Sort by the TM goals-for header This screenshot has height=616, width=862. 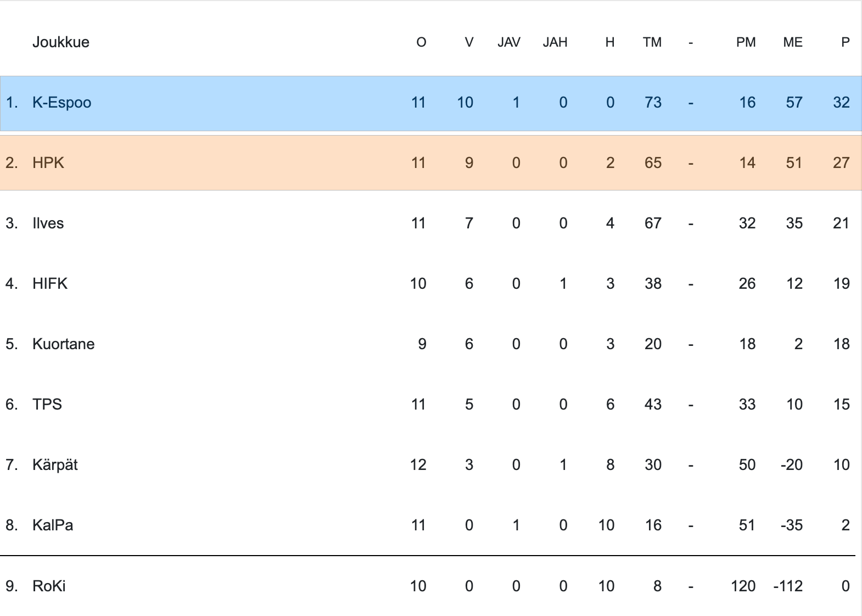[x=652, y=42]
